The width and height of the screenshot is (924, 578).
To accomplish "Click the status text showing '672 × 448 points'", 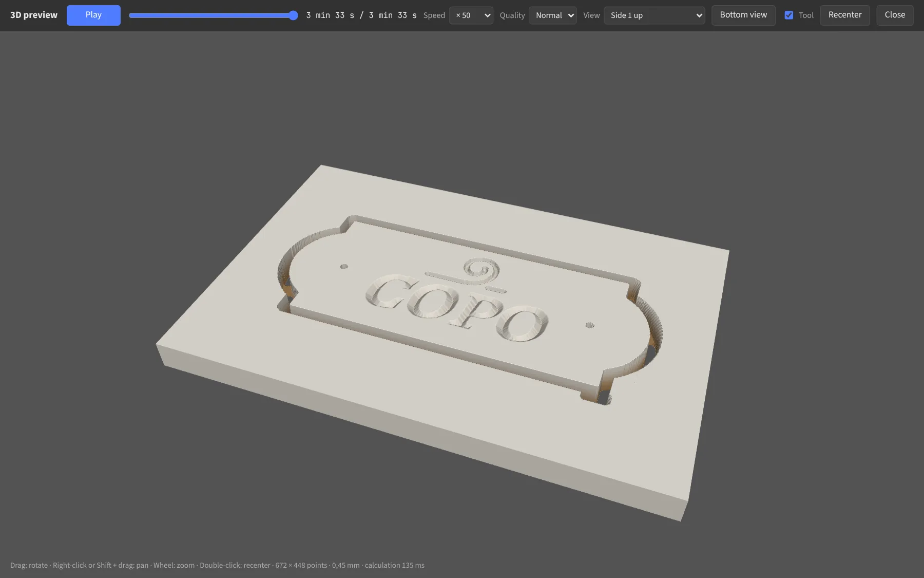I will coord(301,565).
